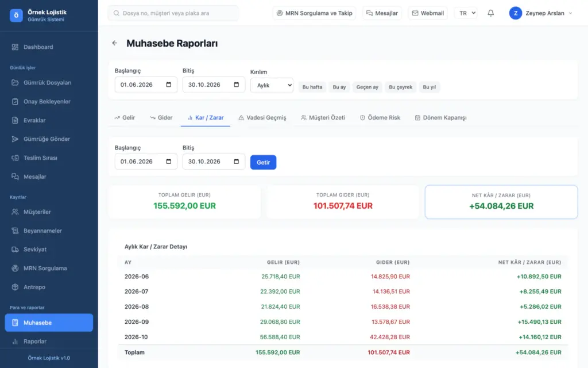588x368 pixels.
Task: Go to Evraklar page
Action: click(x=49, y=120)
